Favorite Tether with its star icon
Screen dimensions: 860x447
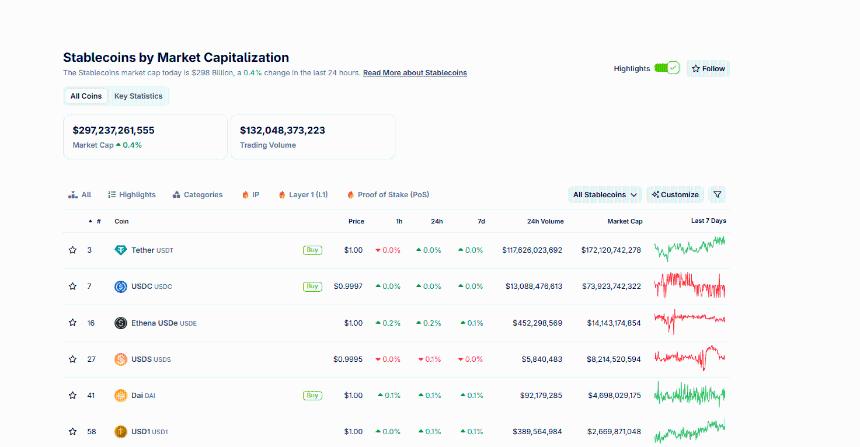pyautogui.click(x=72, y=250)
